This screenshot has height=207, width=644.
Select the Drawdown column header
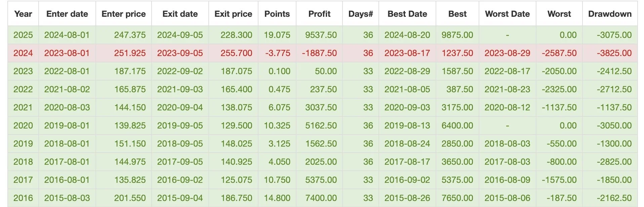pos(610,14)
